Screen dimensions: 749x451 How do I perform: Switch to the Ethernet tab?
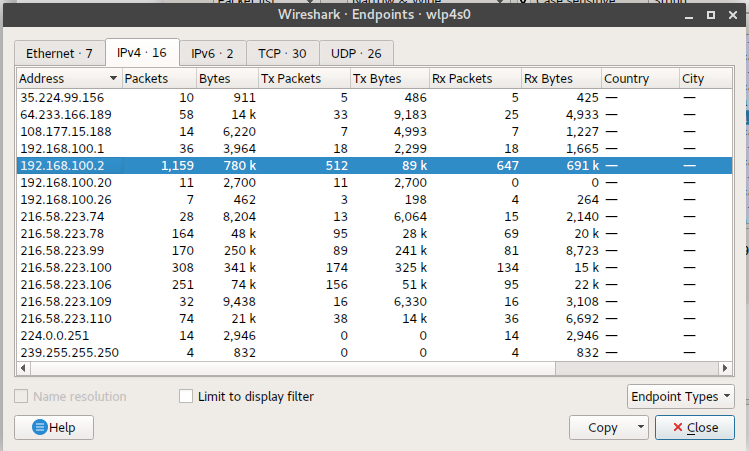[x=59, y=53]
